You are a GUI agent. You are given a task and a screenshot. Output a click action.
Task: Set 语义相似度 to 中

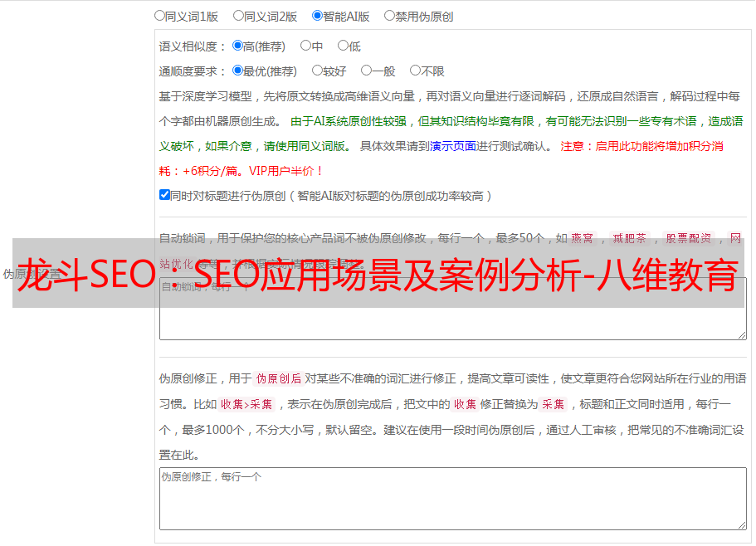pyautogui.click(x=305, y=46)
